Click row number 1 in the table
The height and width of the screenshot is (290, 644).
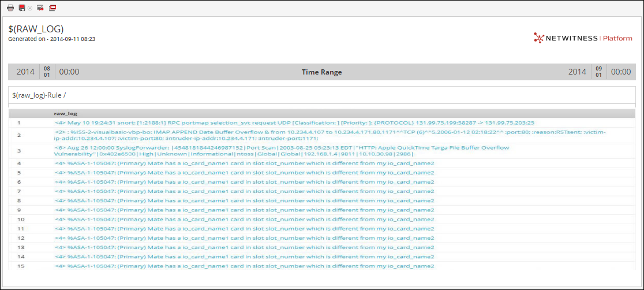[x=19, y=122]
